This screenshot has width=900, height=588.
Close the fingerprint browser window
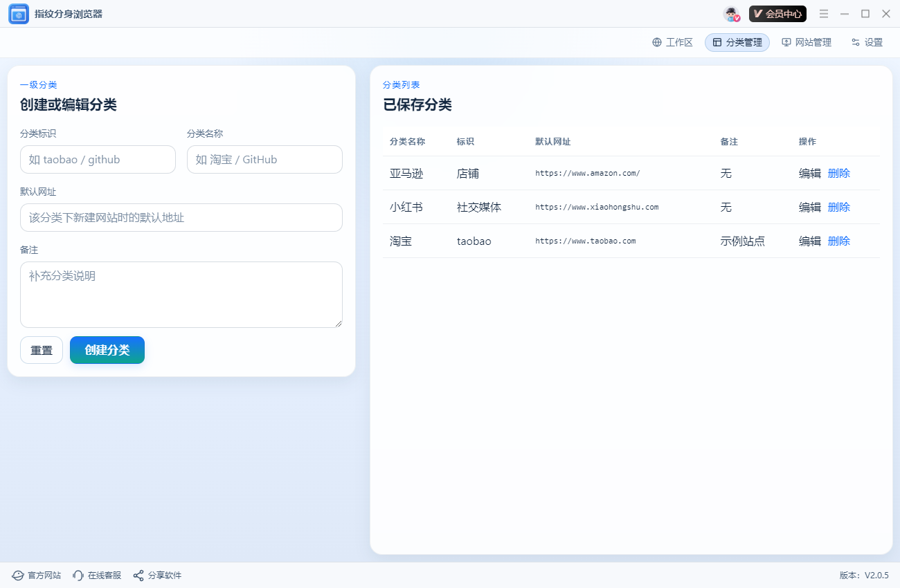886,14
